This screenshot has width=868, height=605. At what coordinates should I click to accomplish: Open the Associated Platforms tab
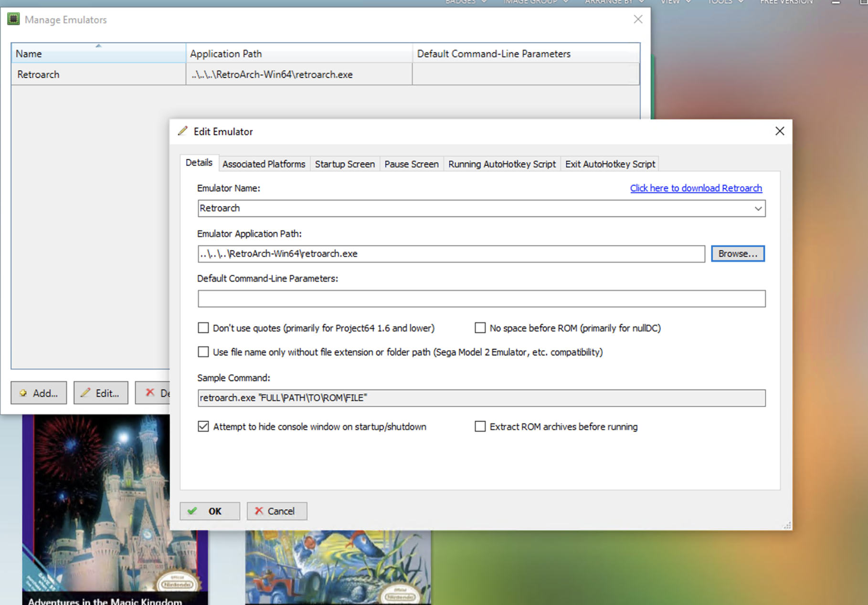264,164
